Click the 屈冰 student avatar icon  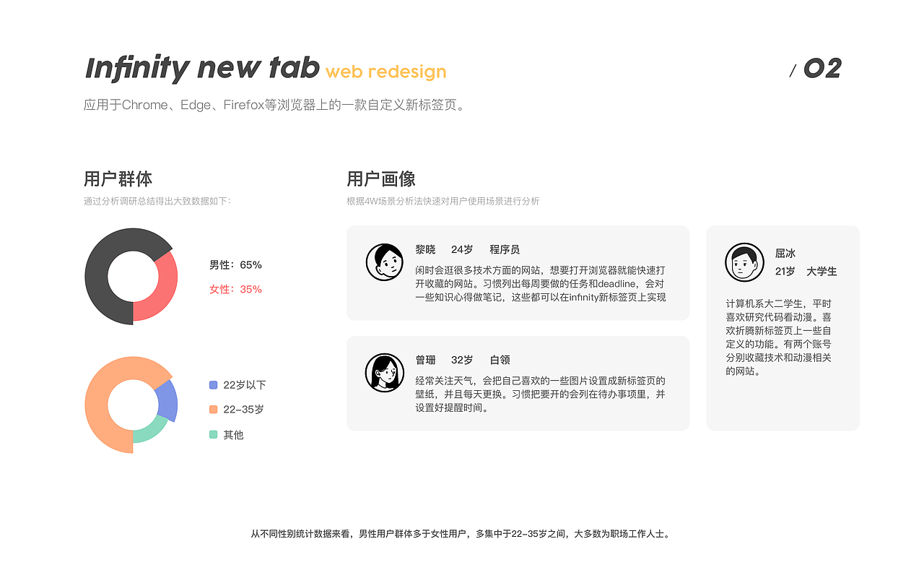[x=744, y=262]
